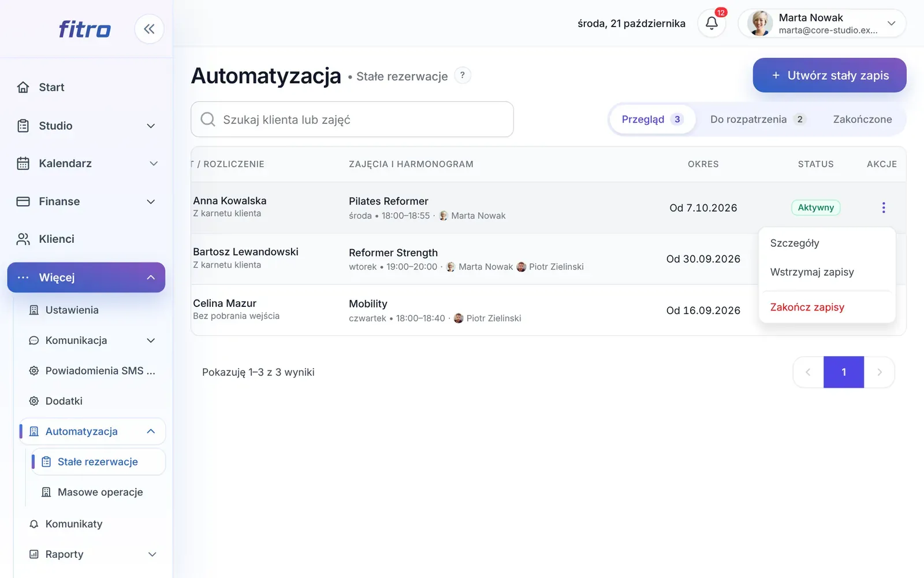Switch to the Przegląd tab
Screen dimensions: 924x578
[x=653, y=119]
